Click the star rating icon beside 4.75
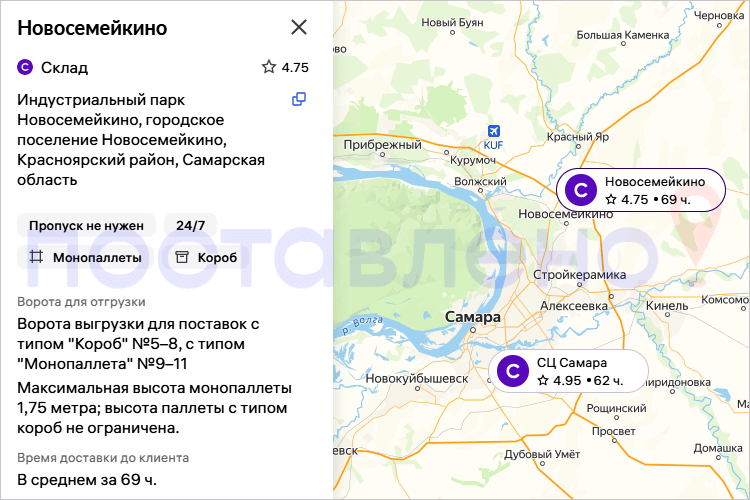 (269, 67)
